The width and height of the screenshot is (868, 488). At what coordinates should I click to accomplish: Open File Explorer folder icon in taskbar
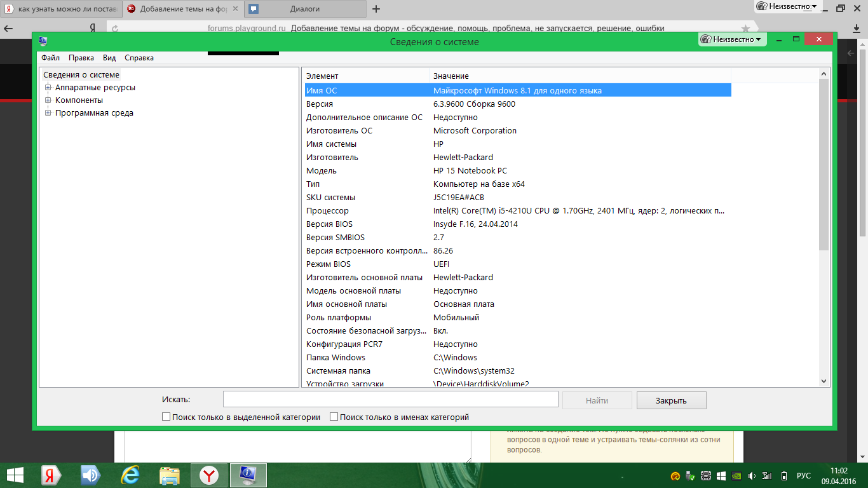coord(169,475)
